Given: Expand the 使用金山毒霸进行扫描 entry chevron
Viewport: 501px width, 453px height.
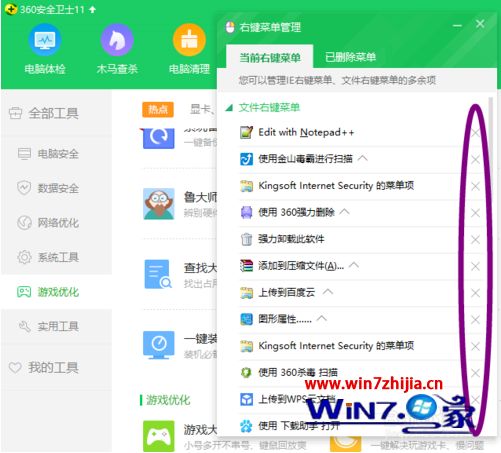Looking at the screenshot, I should click(363, 158).
